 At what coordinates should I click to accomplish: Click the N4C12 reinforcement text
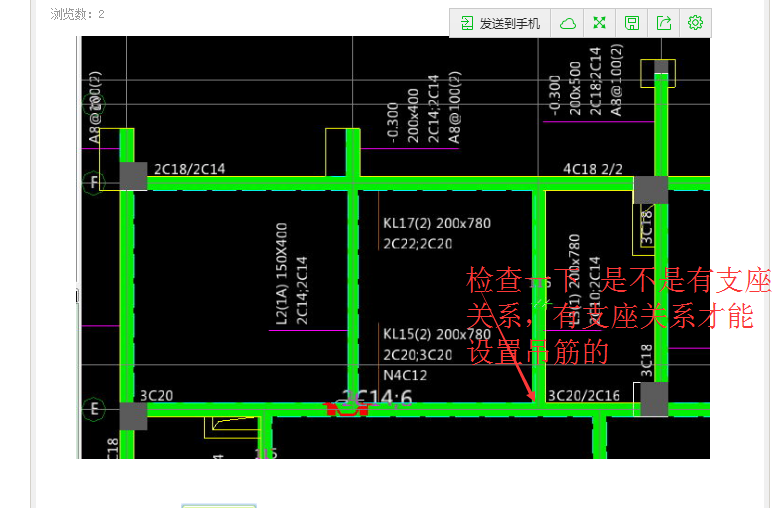tap(405, 375)
